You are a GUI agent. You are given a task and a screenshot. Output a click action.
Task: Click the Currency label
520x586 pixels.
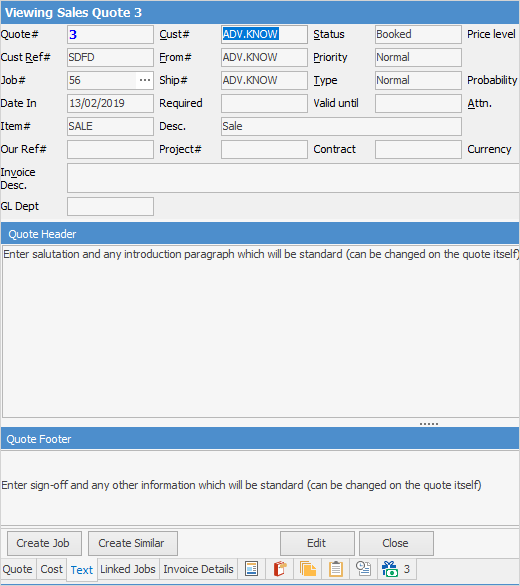tap(489, 149)
